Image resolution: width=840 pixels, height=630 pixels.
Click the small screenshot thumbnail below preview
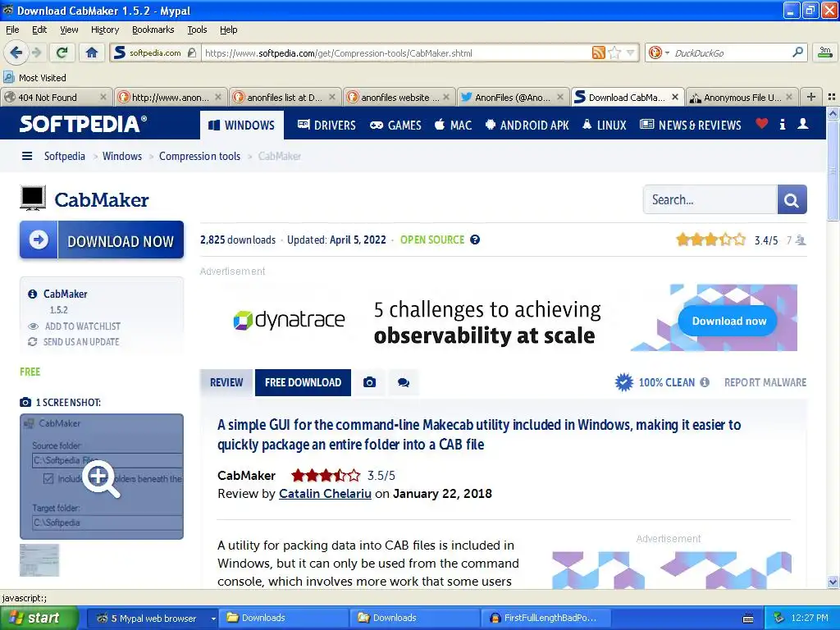[x=39, y=559]
